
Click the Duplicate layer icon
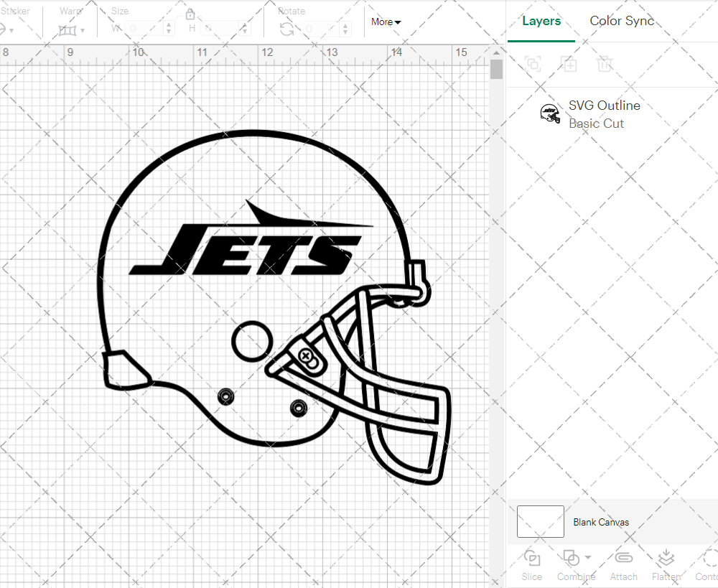(x=569, y=64)
